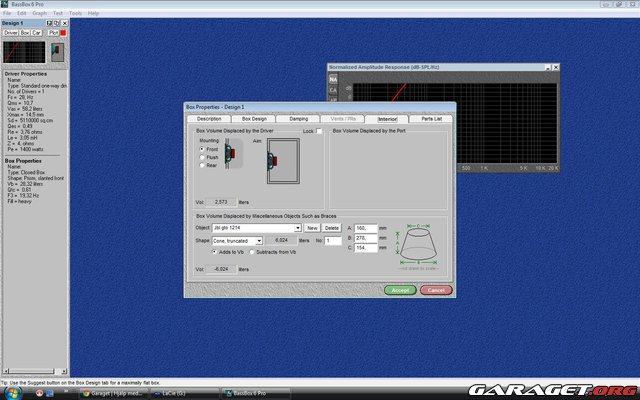Enable the Lock checkbox
The height and width of the screenshot is (400, 640).
click(x=319, y=131)
